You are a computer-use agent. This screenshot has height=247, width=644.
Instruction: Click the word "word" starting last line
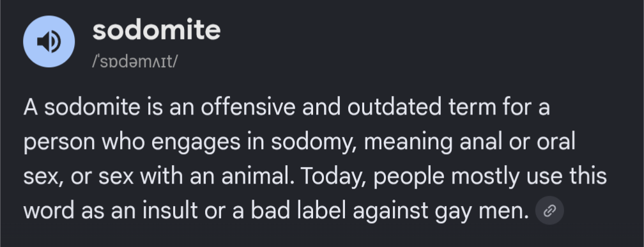click(49, 211)
